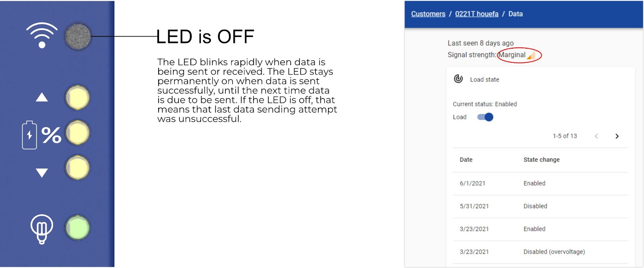Click the State change column header
Image resolution: width=644 pixels, height=268 pixels.
541,160
